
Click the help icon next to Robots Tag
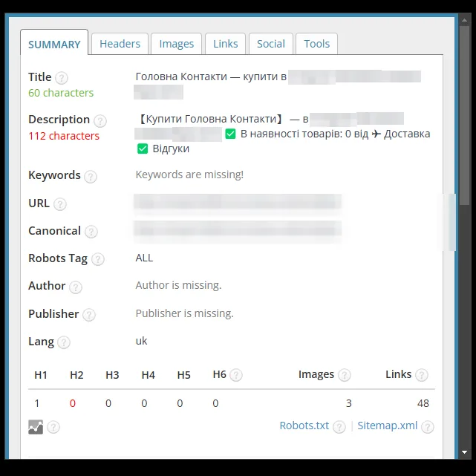point(98,259)
